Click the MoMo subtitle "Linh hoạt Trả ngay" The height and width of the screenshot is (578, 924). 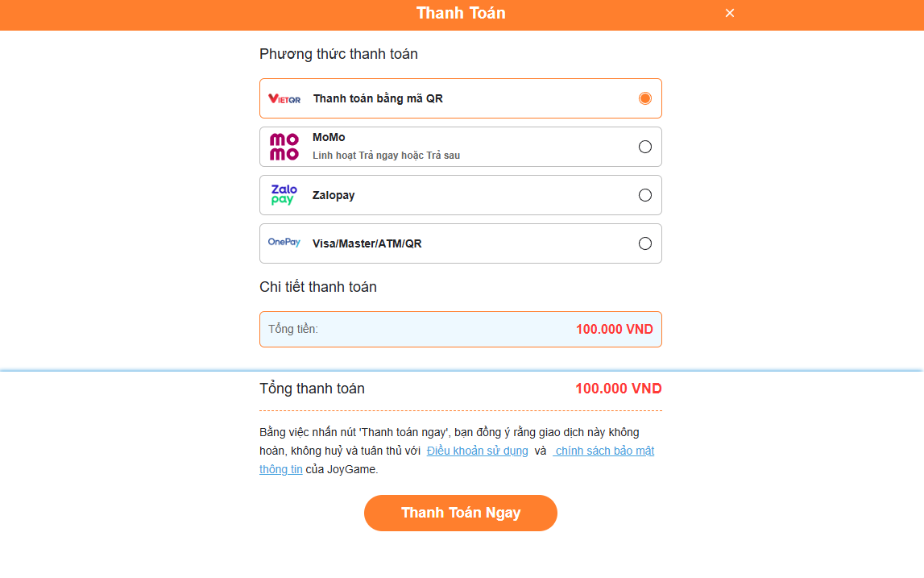coord(386,156)
